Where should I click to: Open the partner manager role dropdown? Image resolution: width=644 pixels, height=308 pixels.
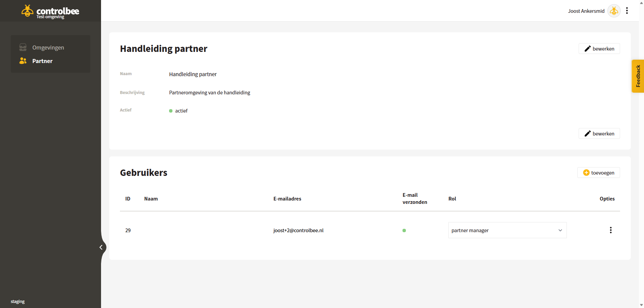coord(507,230)
